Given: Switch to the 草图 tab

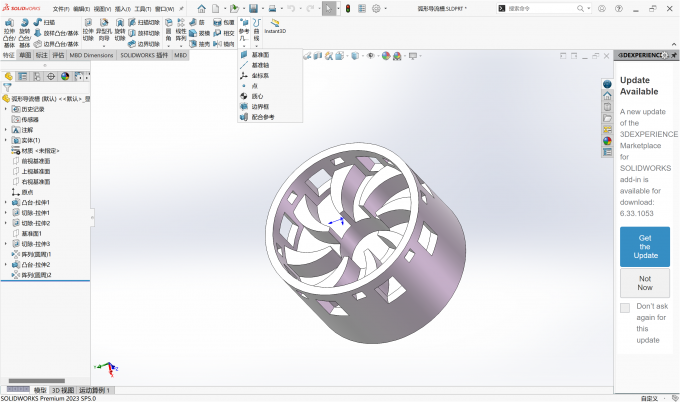Looking at the screenshot, I should pos(25,55).
